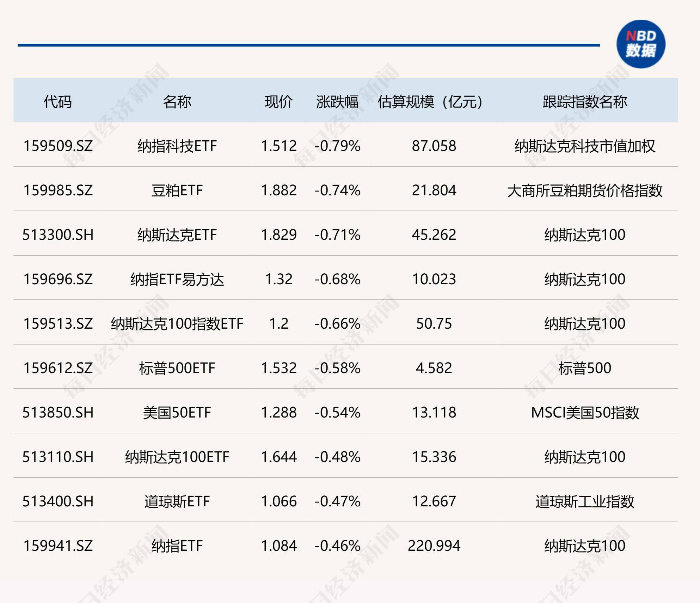Click the 标普500ETF row name
The image size is (700, 603).
pos(177,368)
